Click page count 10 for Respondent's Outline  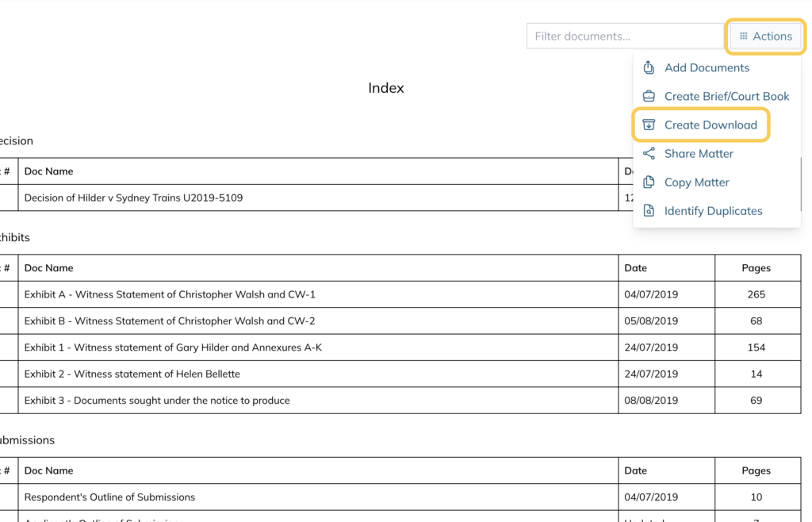756,497
